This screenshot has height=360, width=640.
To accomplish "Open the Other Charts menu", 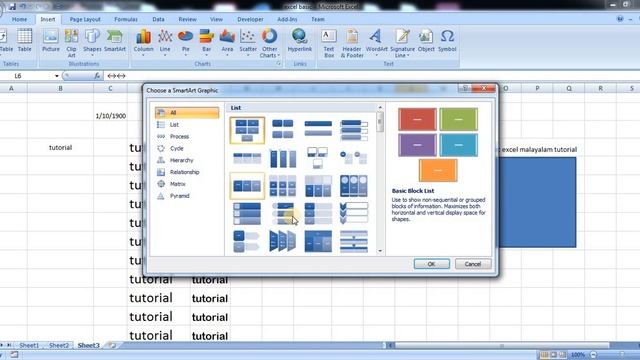I will [x=269, y=43].
